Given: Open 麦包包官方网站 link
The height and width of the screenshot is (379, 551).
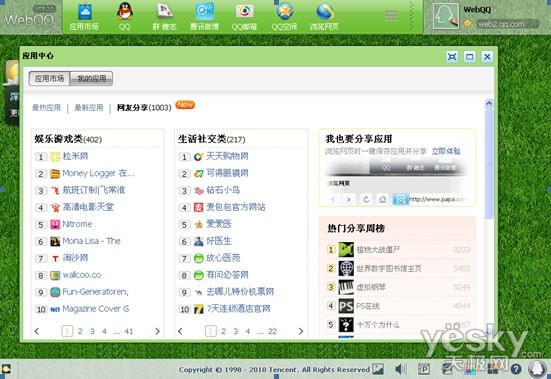Looking at the screenshot, I should [x=236, y=207].
